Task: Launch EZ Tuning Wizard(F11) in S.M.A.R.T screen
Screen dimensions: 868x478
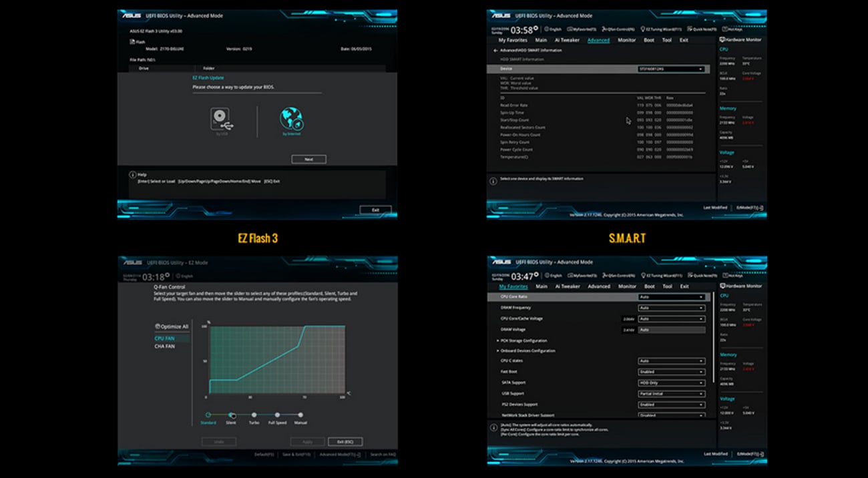Action: pyautogui.click(x=660, y=29)
